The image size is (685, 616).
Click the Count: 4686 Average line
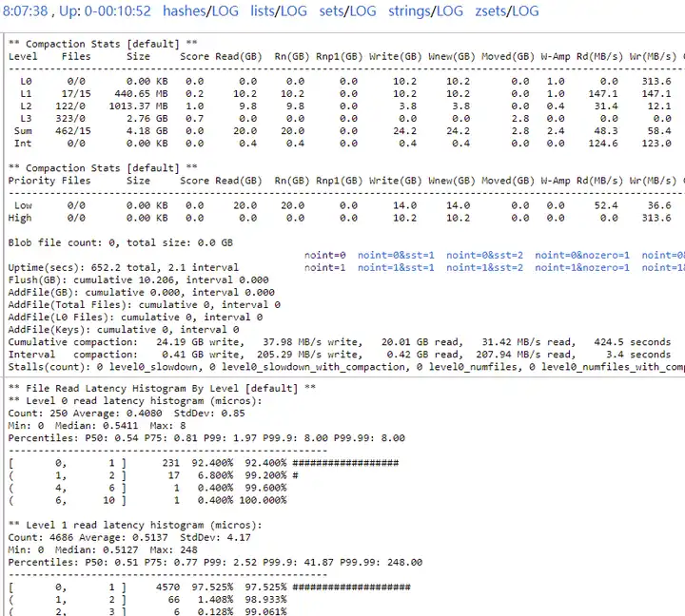[129, 537]
